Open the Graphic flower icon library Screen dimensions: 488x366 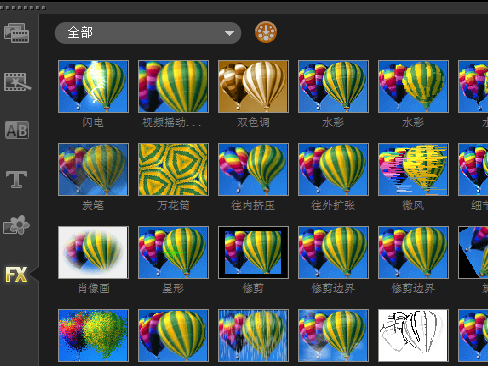tap(16, 225)
